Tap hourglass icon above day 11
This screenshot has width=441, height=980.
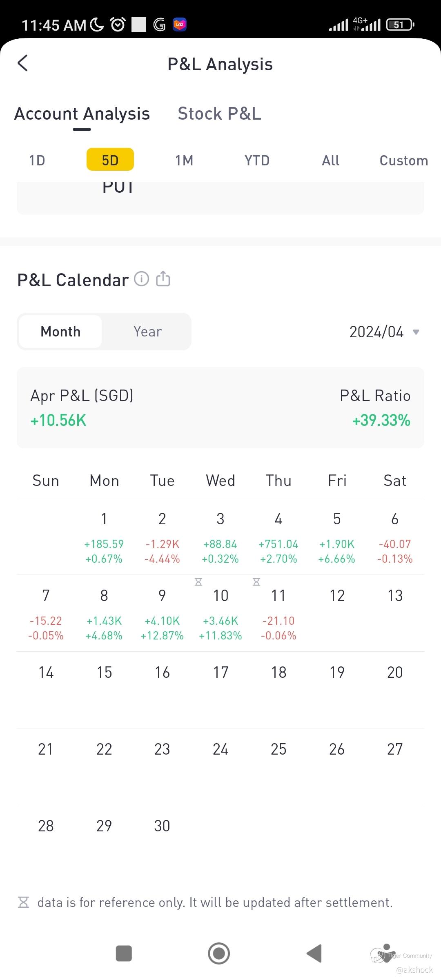256,582
